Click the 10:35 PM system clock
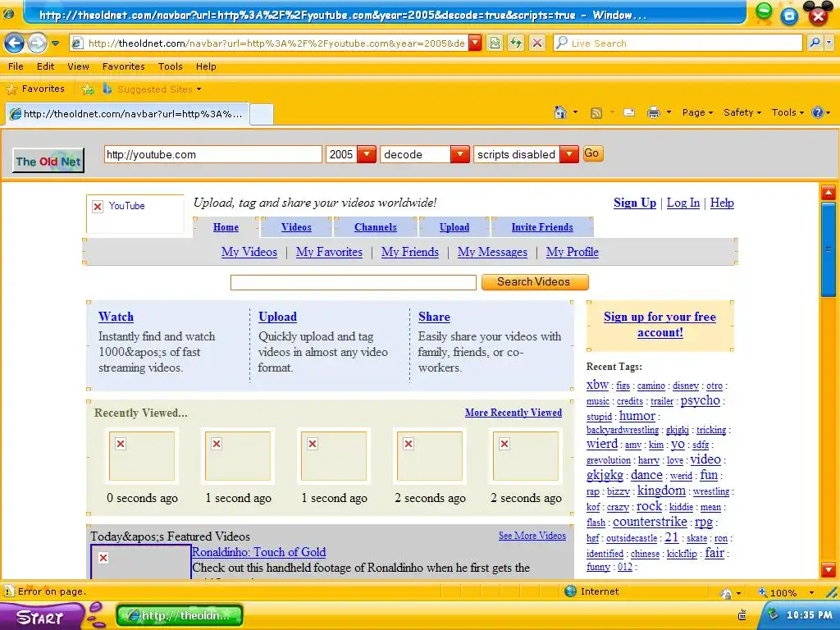The width and height of the screenshot is (840, 630). coord(809,615)
